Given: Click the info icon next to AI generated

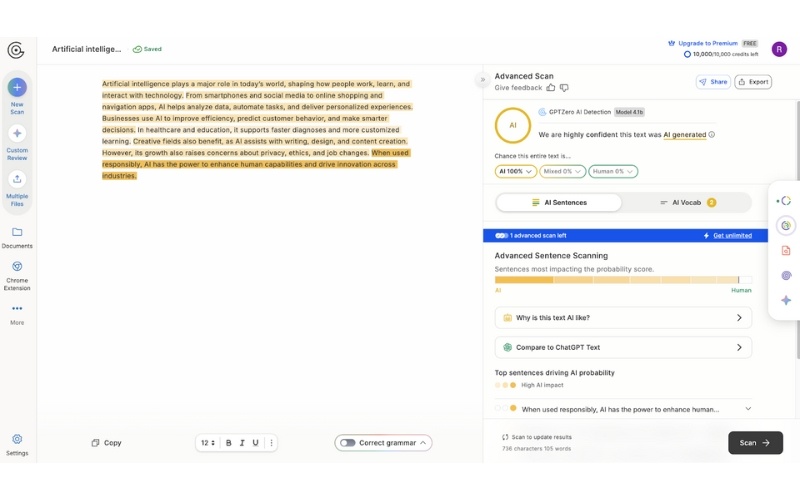Looking at the screenshot, I should pyautogui.click(x=712, y=135).
